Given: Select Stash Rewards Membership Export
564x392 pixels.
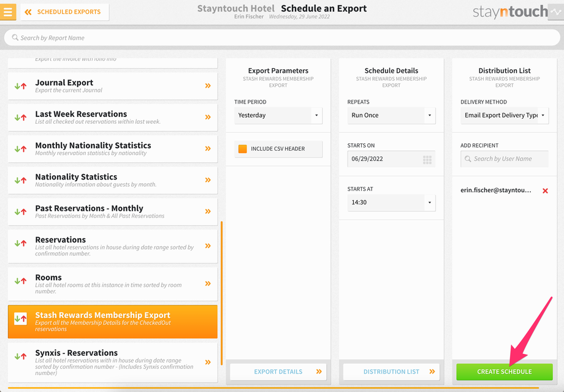Looking at the screenshot, I should click(x=113, y=322).
